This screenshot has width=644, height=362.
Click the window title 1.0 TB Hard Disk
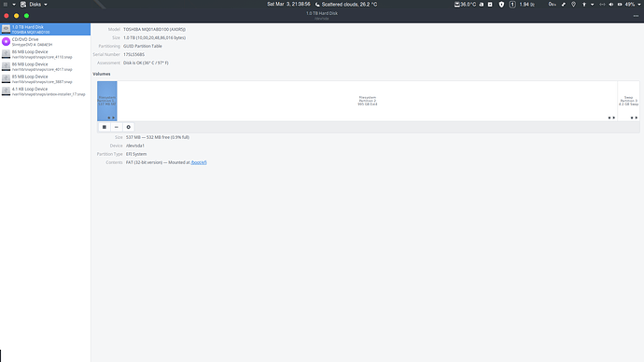coord(322,14)
